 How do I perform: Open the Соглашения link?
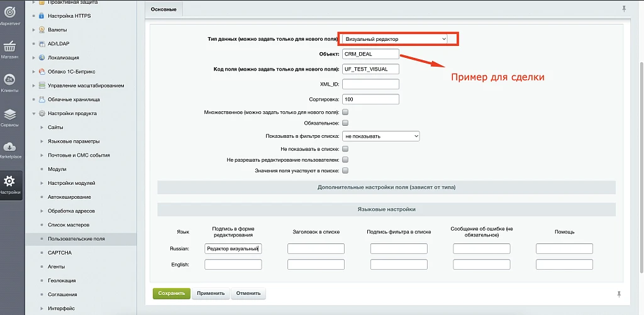pyautogui.click(x=62, y=294)
